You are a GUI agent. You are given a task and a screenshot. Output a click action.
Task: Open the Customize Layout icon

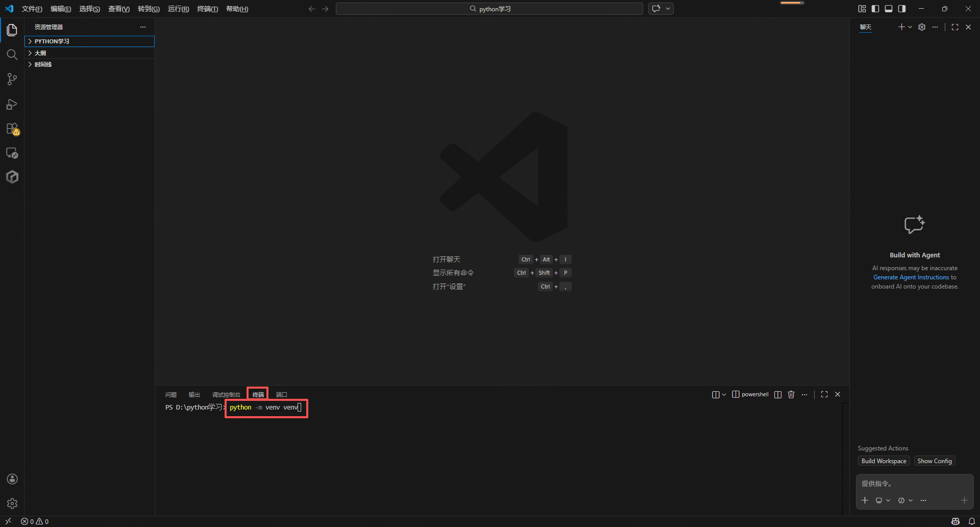point(862,9)
